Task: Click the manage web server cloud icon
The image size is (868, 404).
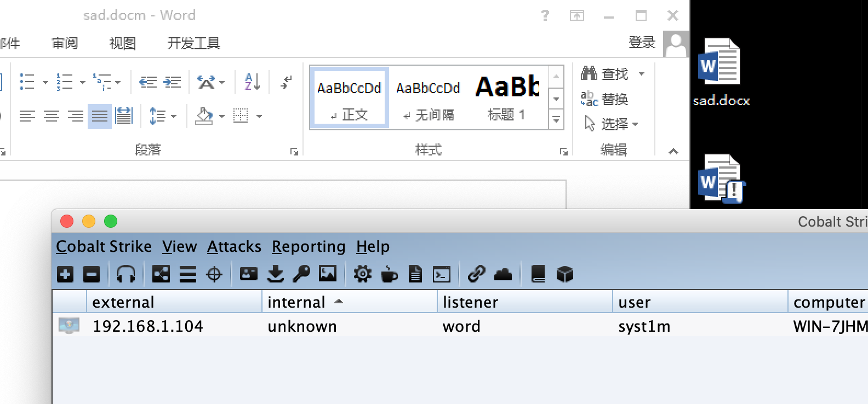Action: [503, 274]
